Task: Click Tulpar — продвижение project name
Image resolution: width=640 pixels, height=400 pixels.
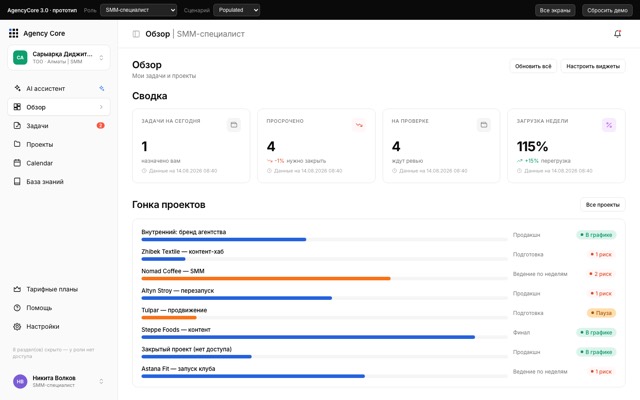Action: (174, 310)
